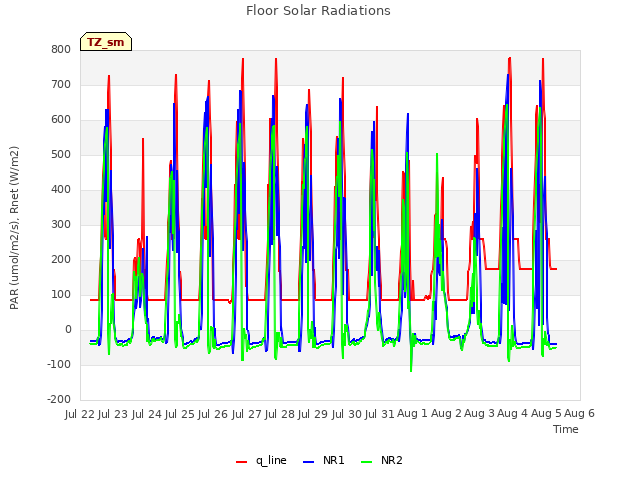
Task: Click the Time x-axis label
Action: pos(566,429)
